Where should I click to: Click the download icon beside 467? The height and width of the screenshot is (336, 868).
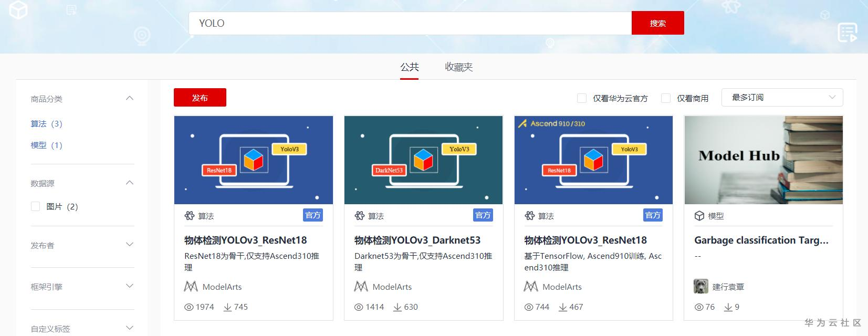[563, 307]
